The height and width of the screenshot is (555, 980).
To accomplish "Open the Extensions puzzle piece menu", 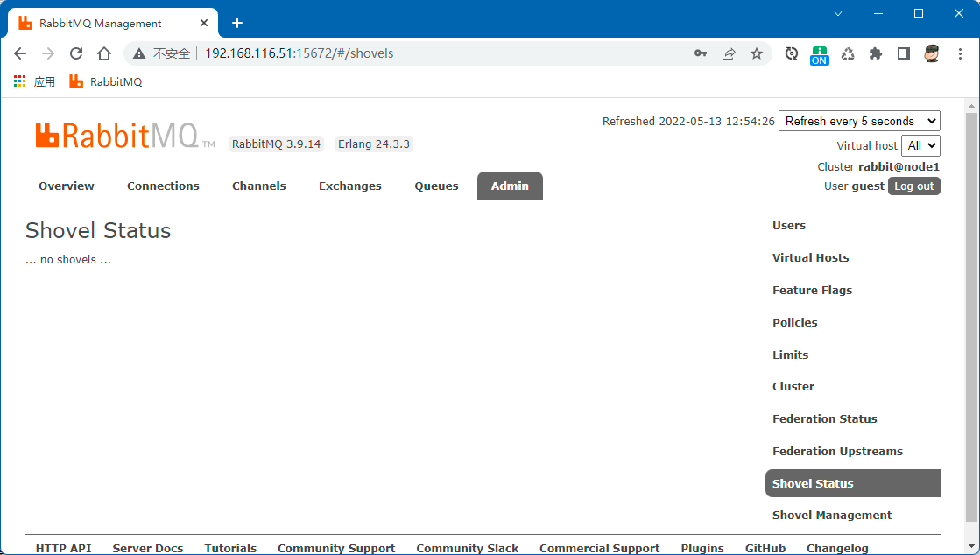I will (x=876, y=53).
